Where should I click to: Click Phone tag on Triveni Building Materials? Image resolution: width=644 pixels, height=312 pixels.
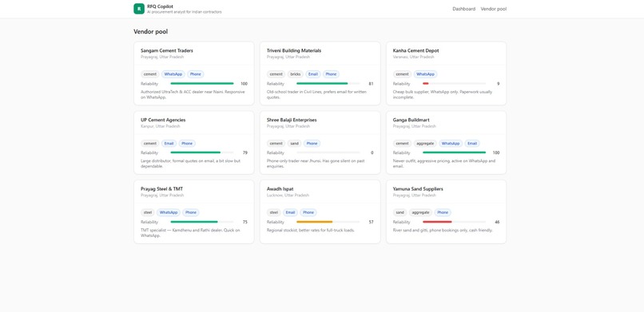331,74
